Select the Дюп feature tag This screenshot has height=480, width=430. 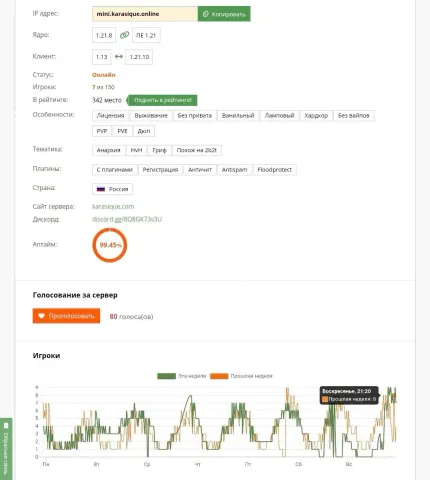click(x=144, y=131)
